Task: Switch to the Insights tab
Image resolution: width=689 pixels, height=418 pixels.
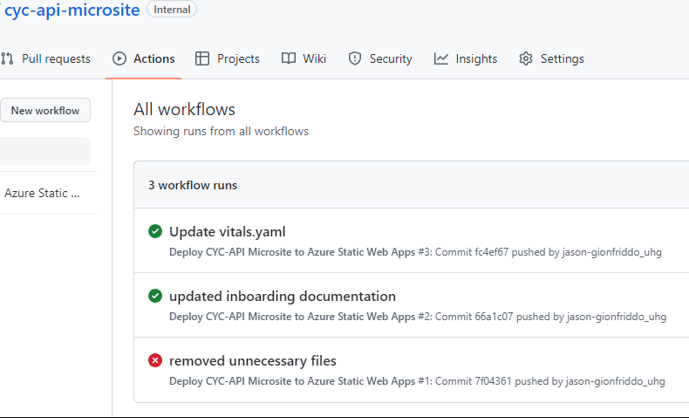Action: pos(476,59)
